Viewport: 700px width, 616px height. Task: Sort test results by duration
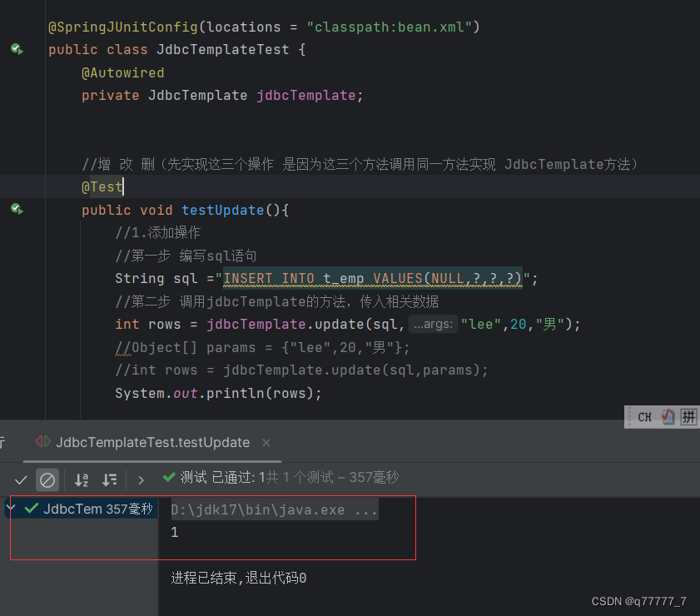[x=109, y=480]
